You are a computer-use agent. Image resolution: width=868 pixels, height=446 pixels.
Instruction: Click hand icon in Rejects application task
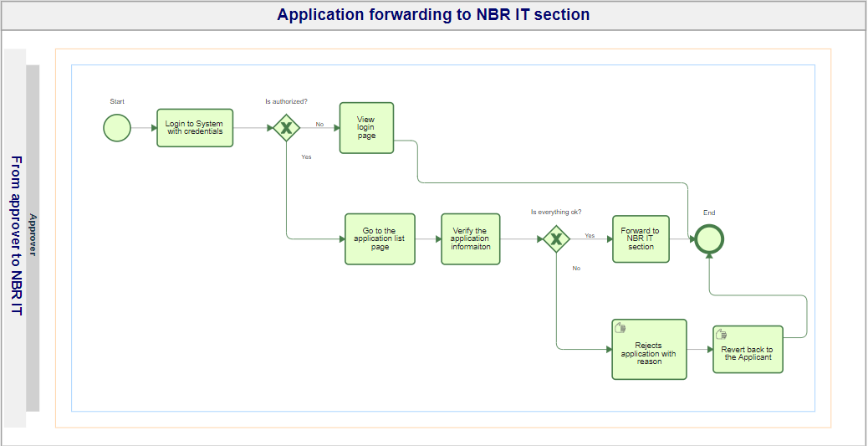620,327
